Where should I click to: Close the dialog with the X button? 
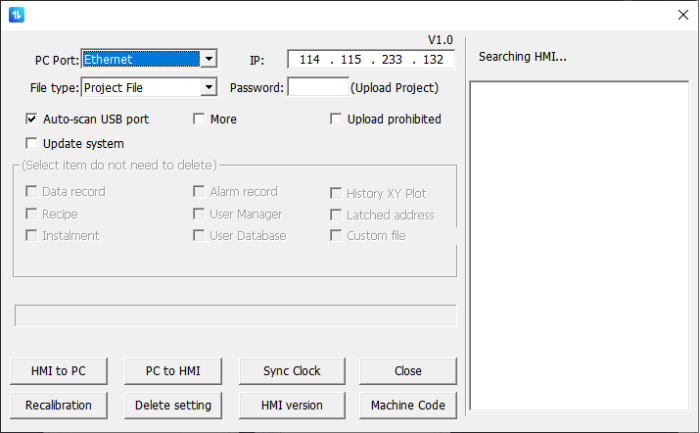coord(683,15)
